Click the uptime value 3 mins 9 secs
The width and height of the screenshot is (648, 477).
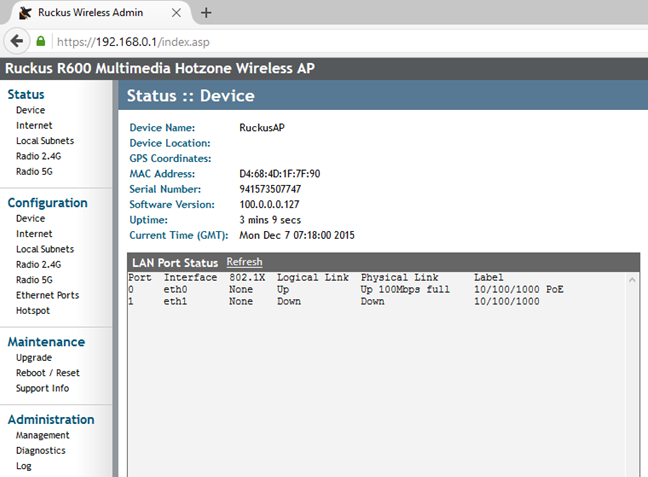tap(270, 219)
